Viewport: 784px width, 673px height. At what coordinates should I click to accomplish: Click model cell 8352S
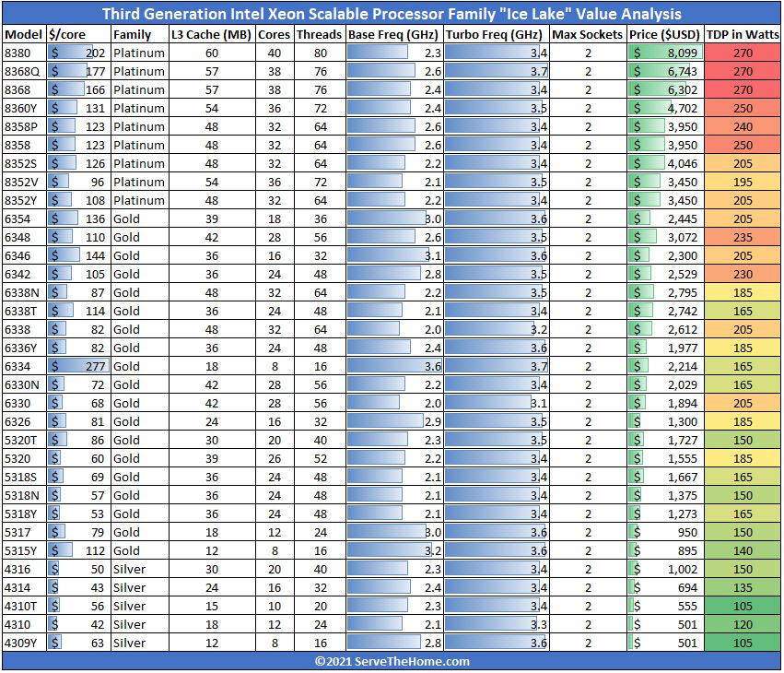tap(24, 163)
